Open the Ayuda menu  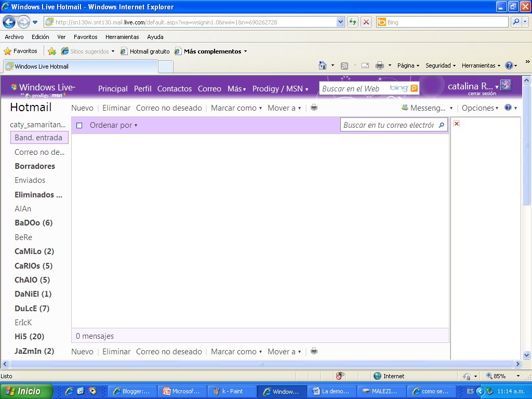pyautogui.click(x=155, y=37)
